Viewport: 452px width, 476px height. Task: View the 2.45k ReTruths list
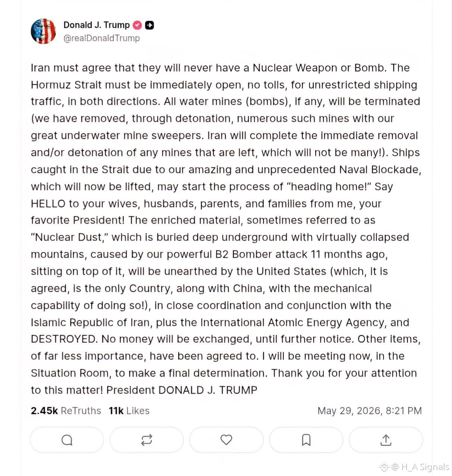point(66,411)
